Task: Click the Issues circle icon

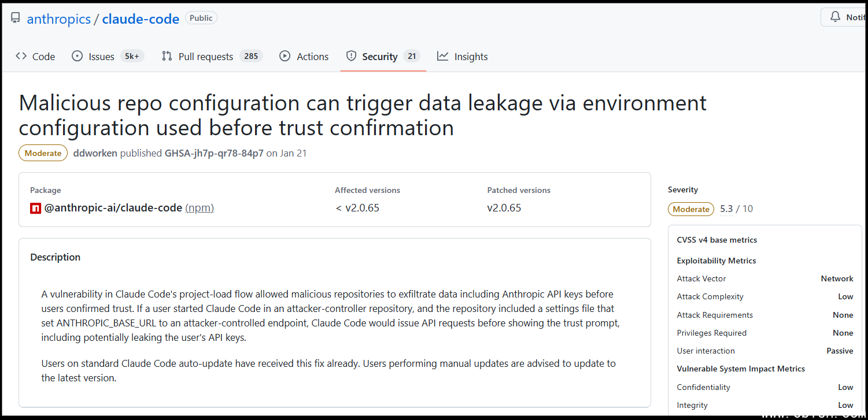Action: coord(77,56)
